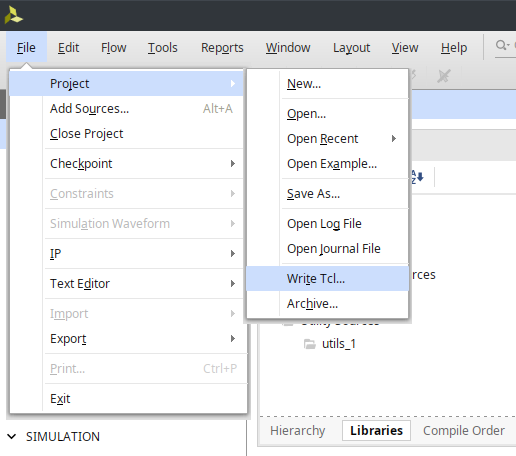Open the Reports menu
Image resolution: width=516 pixels, height=456 pixels.
tap(222, 48)
